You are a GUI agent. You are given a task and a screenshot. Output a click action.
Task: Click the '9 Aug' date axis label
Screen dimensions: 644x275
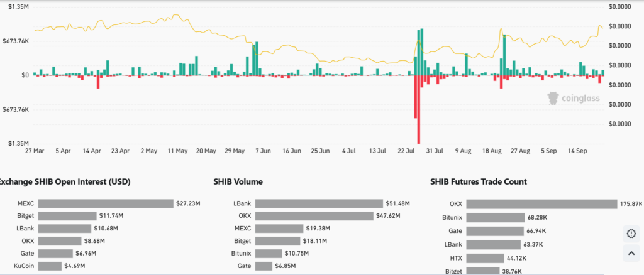point(464,151)
